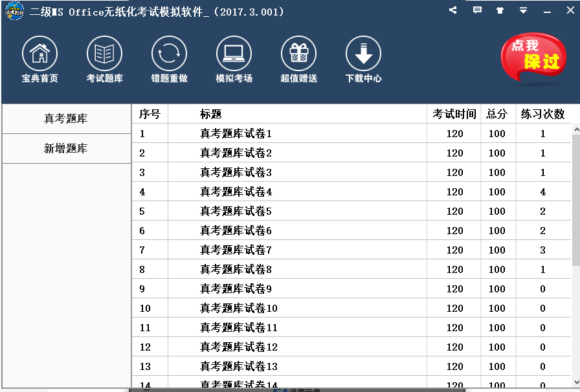The height and width of the screenshot is (392, 580).
Task: Click the 序号 column header
Action: (150, 114)
